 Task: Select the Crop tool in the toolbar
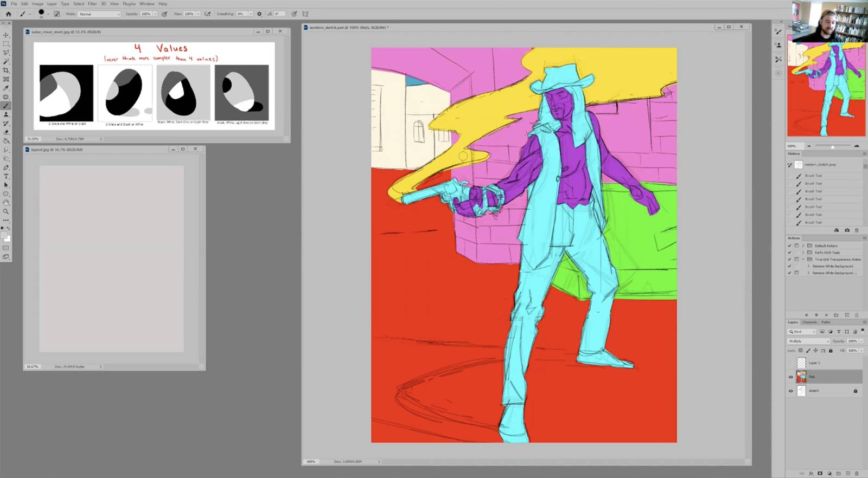[6, 70]
